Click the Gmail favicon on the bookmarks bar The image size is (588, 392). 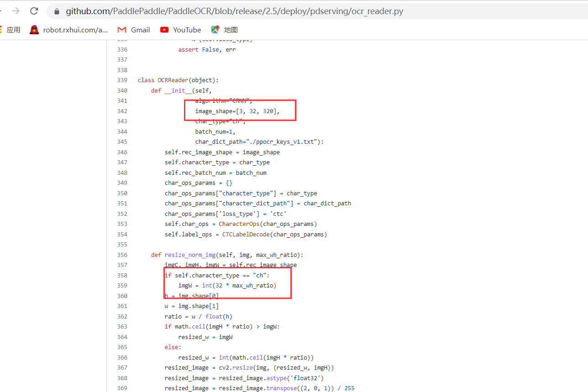click(121, 29)
